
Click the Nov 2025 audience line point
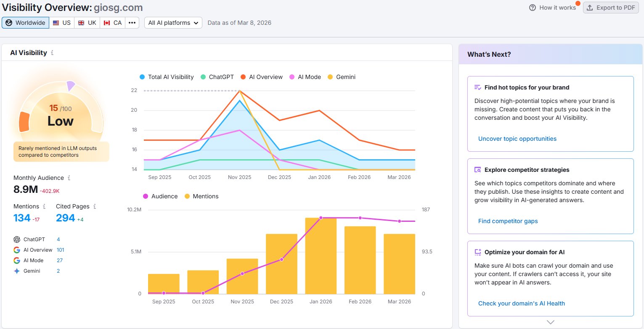pyautogui.click(x=242, y=274)
